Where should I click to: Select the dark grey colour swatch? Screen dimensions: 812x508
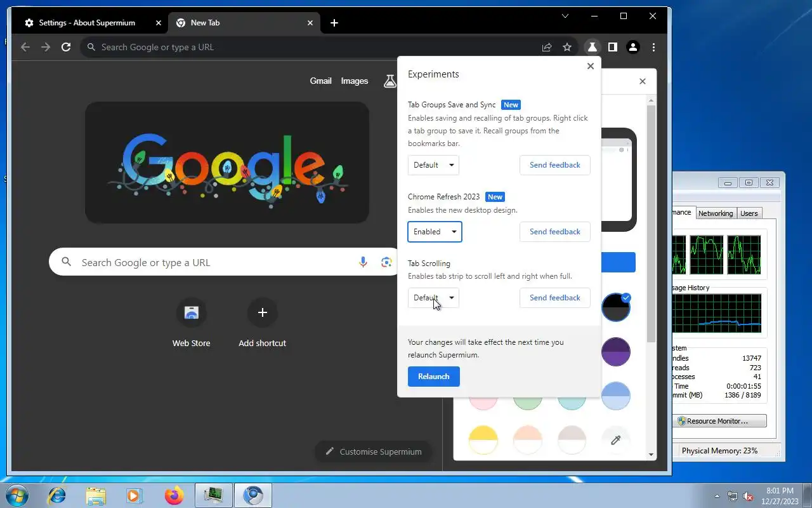point(615,307)
